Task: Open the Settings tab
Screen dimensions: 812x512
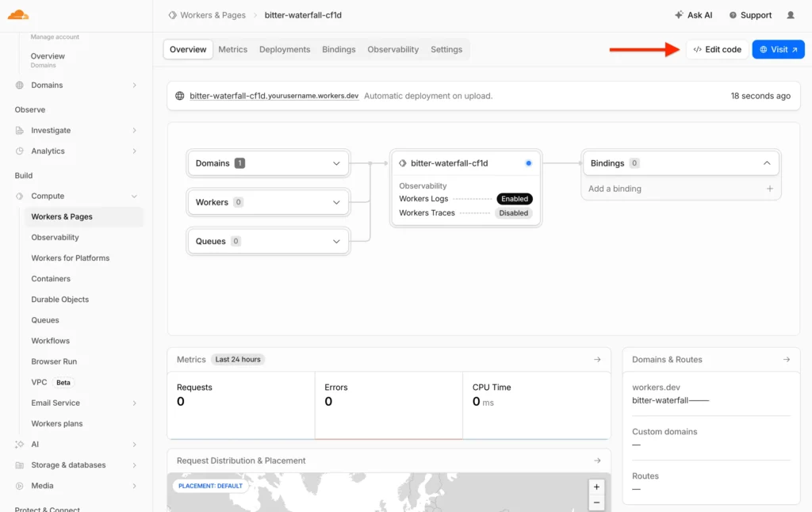Action: coord(446,49)
